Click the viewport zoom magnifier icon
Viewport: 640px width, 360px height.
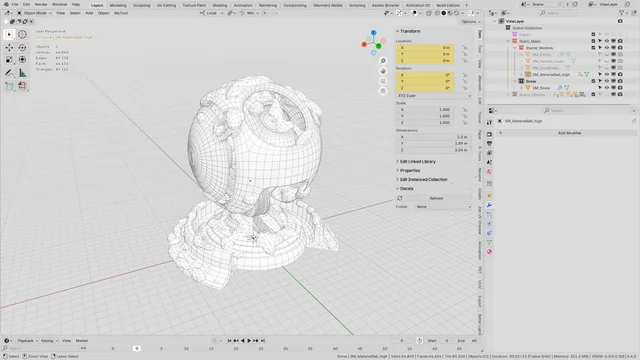[x=383, y=61]
